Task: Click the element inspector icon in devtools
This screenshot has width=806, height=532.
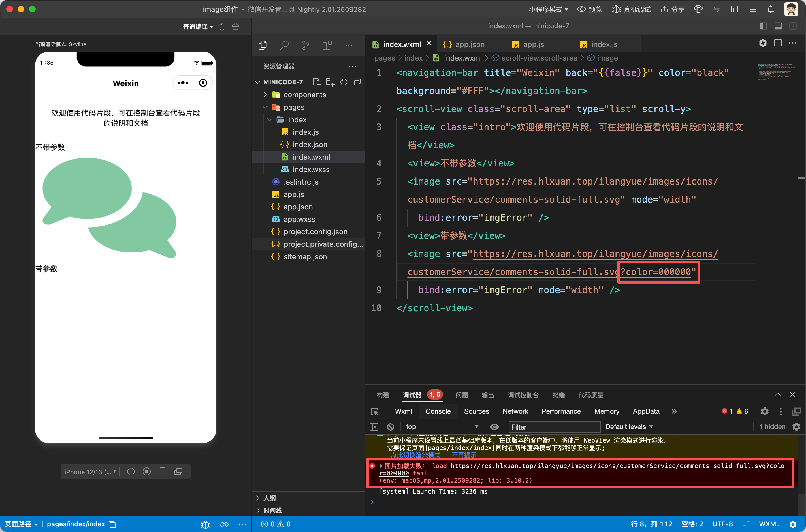Action: pyautogui.click(x=375, y=411)
